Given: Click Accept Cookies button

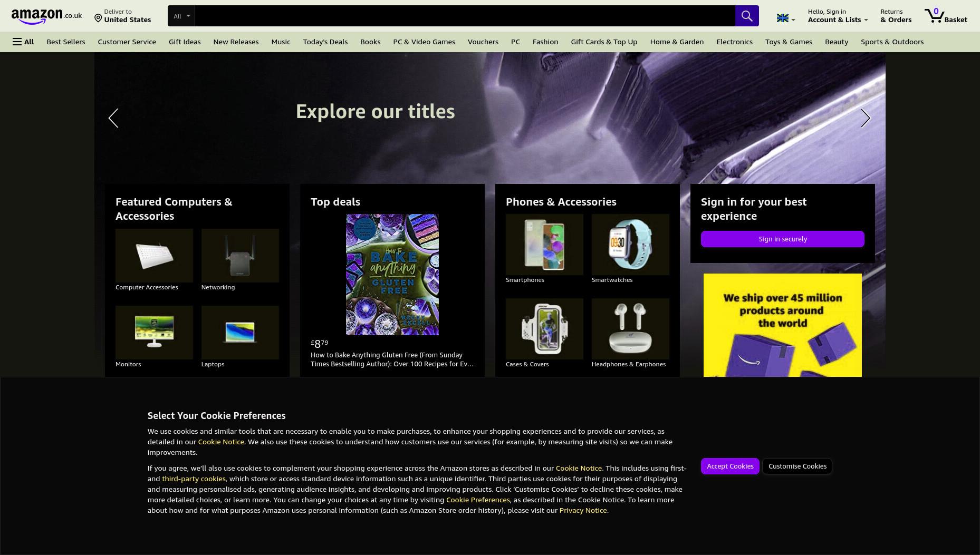Looking at the screenshot, I should (x=730, y=466).
